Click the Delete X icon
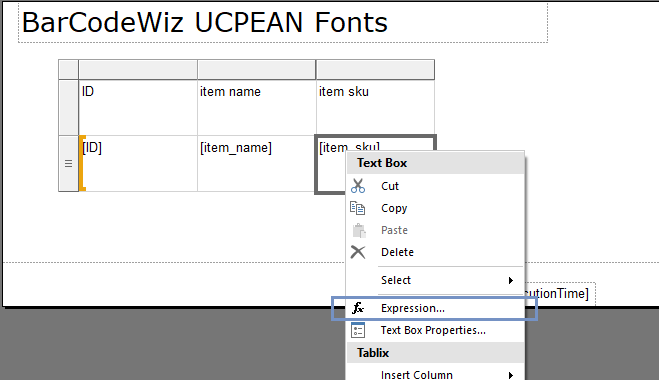Image resolution: width=659 pixels, height=380 pixels. click(x=358, y=252)
